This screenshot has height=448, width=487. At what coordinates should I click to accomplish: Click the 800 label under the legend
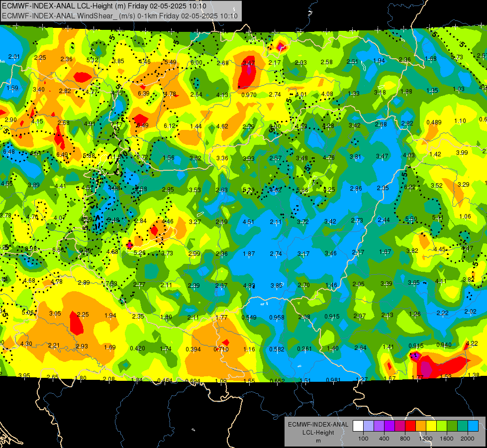tap(405, 439)
